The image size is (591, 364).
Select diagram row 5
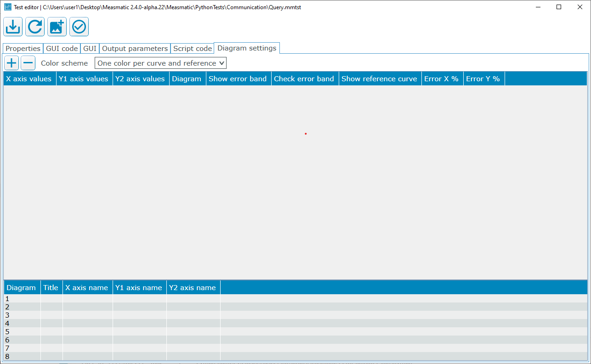click(x=295, y=331)
